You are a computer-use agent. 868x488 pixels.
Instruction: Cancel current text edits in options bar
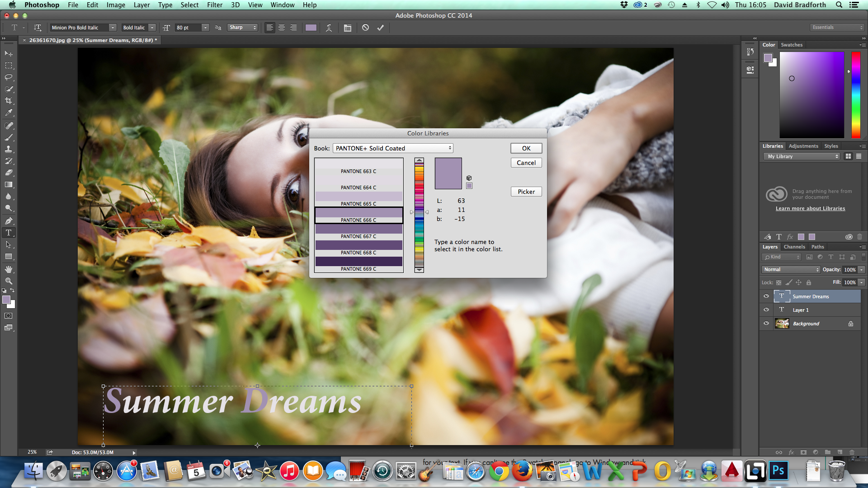(x=365, y=28)
